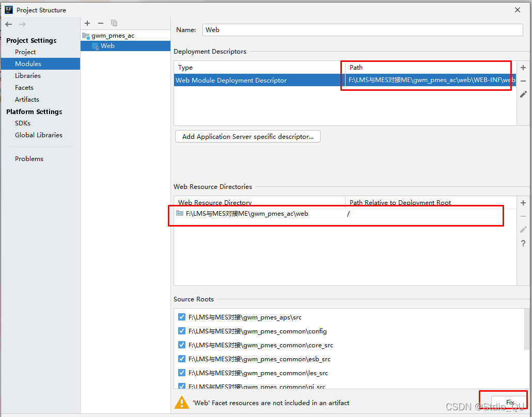Open the Problems page
Image resolution: width=532 pixels, height=417 pixels.
[29, 158]
